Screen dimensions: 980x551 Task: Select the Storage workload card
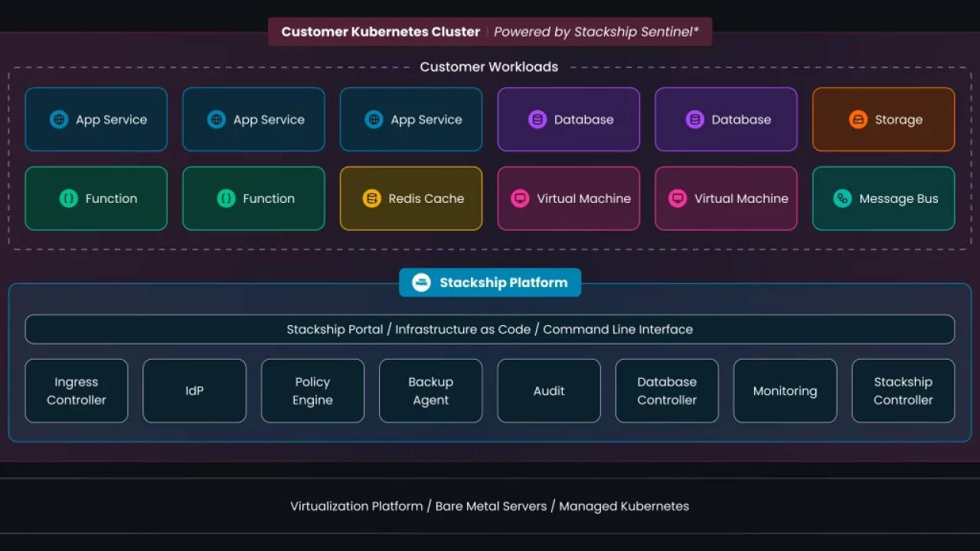884,119
